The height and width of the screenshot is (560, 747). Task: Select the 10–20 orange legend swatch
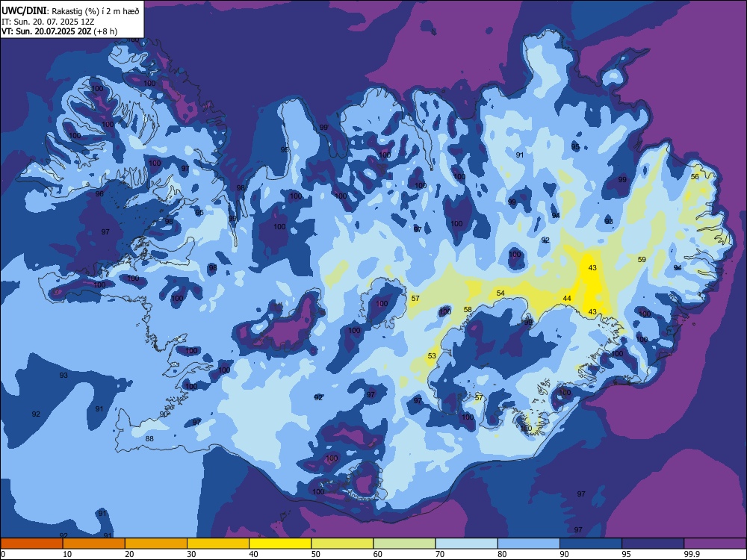click(94, 544)
